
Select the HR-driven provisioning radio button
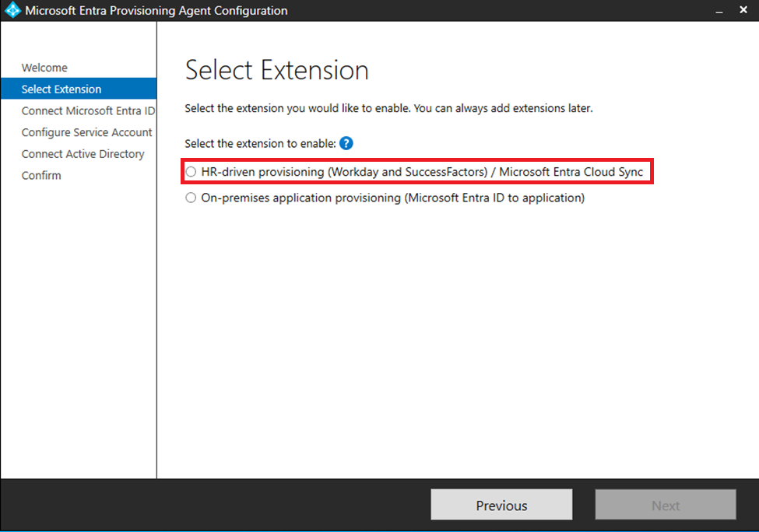192,172
